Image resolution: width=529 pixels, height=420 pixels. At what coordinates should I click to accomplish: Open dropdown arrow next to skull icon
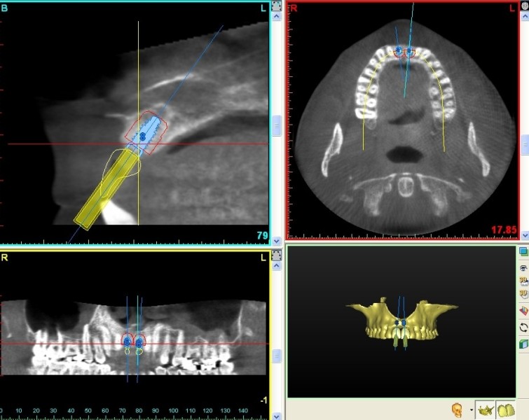click(472, 409)
